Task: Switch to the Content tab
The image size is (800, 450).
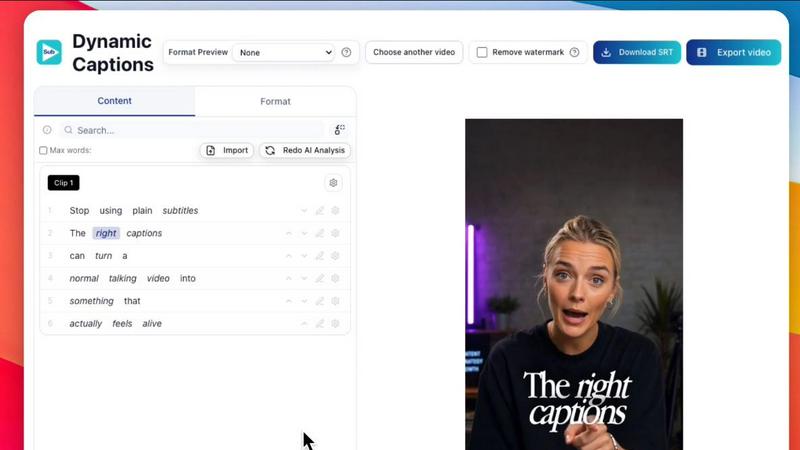Action: pyautogui.click(x=114, y=101)
